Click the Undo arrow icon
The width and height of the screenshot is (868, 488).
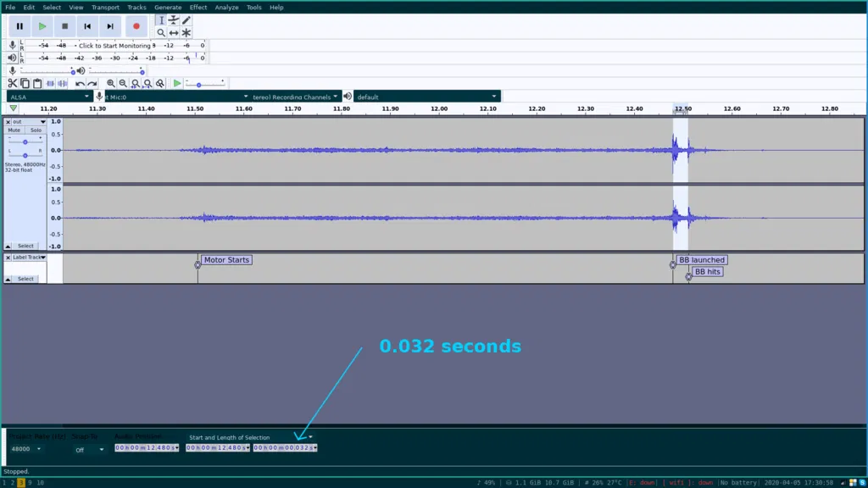point(80,84)
